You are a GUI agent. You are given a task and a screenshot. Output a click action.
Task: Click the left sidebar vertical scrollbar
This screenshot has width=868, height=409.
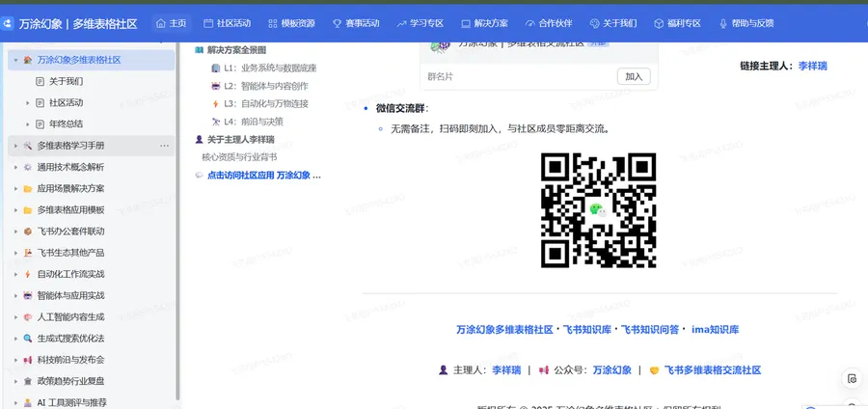(x=177, y=221)
